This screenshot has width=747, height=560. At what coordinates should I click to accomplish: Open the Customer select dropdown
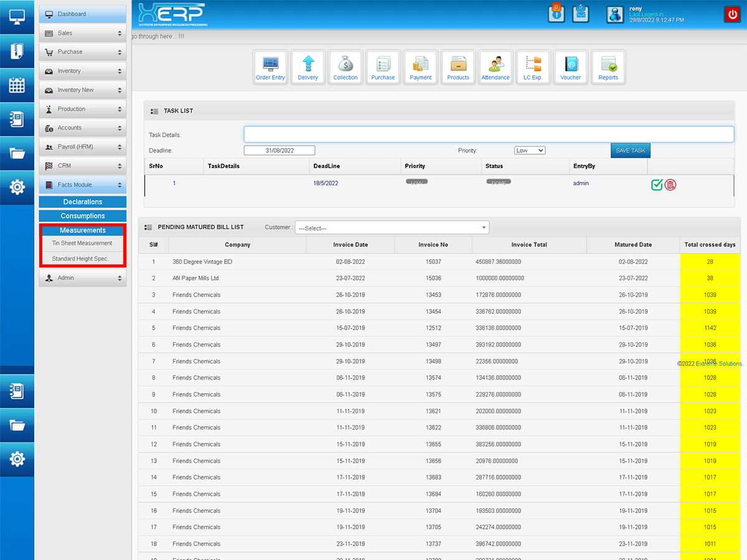pyautogui.click(x=392, y=228)
